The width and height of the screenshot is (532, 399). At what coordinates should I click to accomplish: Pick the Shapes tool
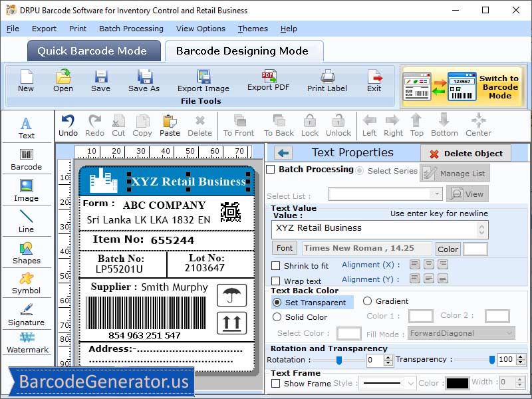tap(27, 251)
